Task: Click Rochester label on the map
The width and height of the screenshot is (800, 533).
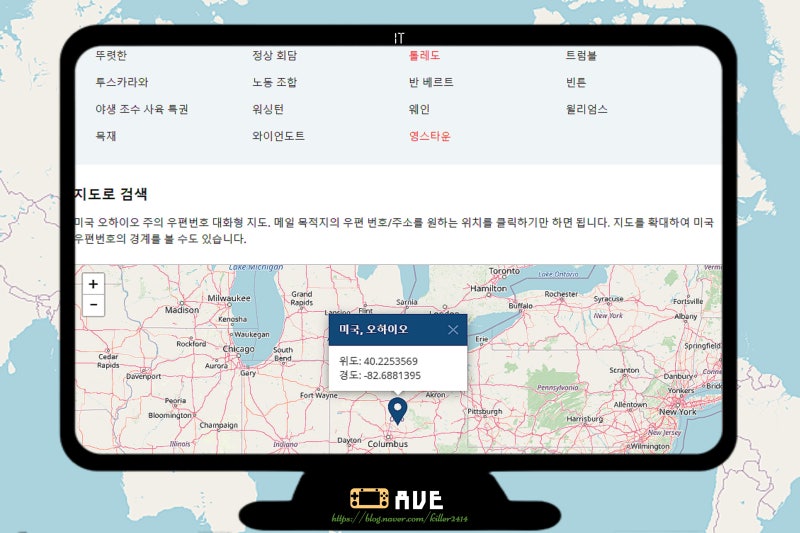Action: click(561, 294)
